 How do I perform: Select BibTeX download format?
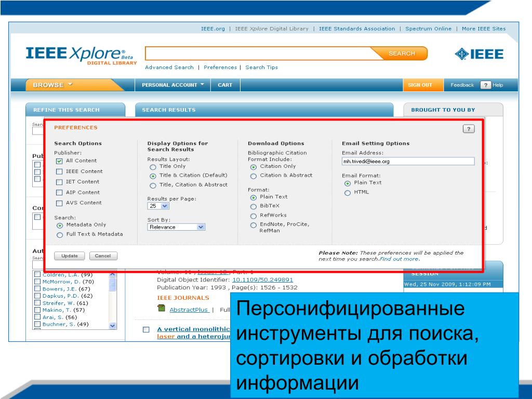tap(254, 206)
